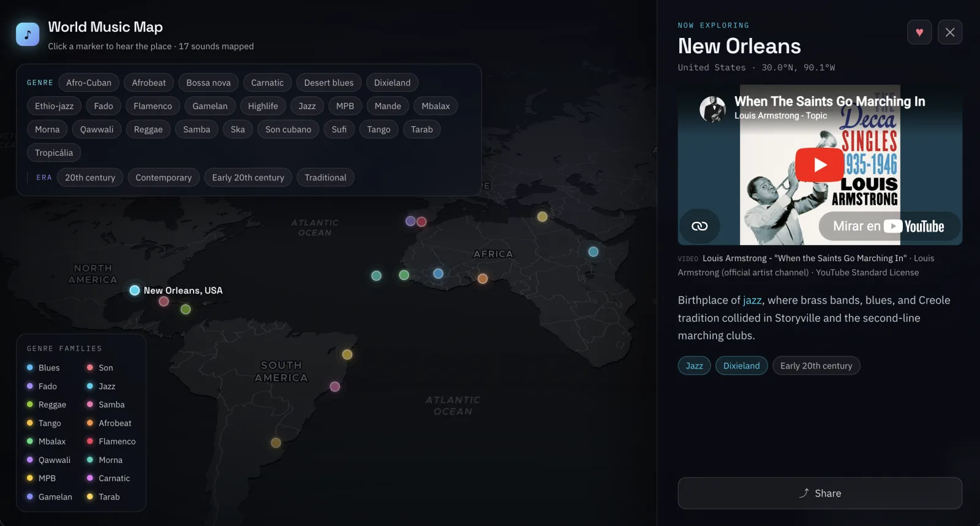
Task: Click the Morna legend entry
Action: coord(105,460)
